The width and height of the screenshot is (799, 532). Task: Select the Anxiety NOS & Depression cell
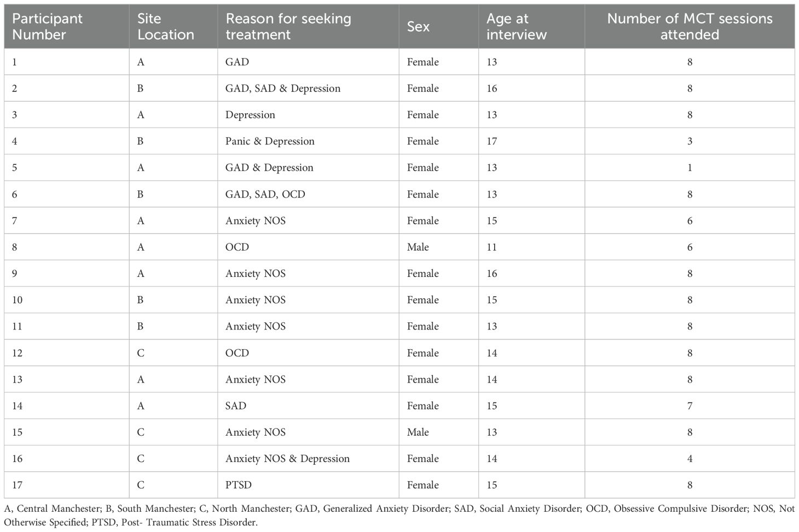pos(287,459)
